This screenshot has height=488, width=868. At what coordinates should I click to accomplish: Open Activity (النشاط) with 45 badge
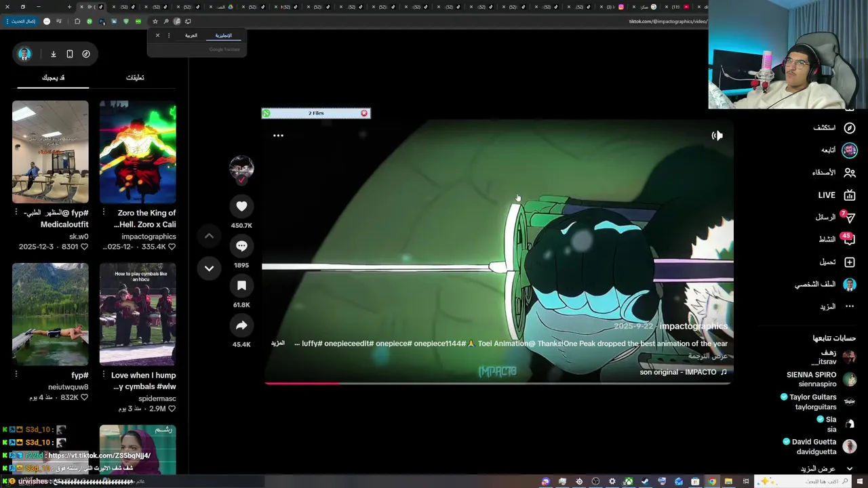[836, 239]
